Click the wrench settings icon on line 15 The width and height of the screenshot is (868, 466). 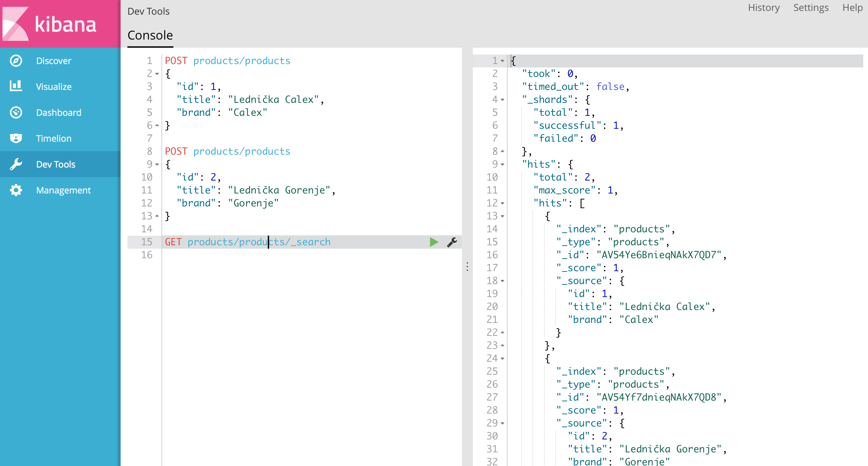tap(452, 242)
